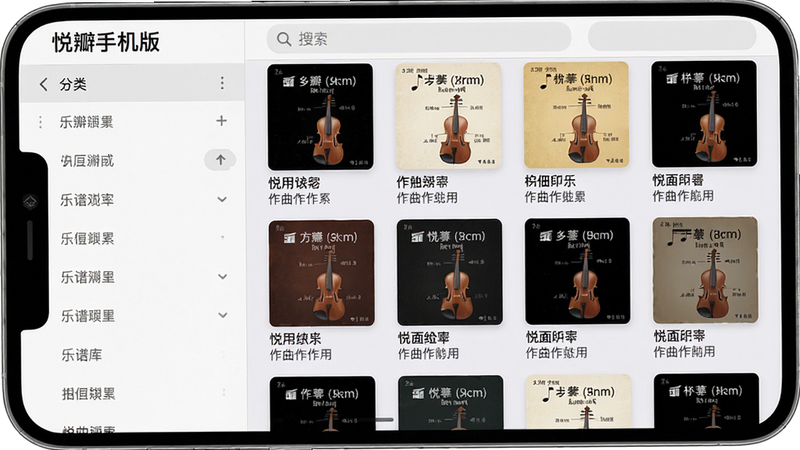Open the tan 悦華 violin card thumbnail

tap(576, 115)
